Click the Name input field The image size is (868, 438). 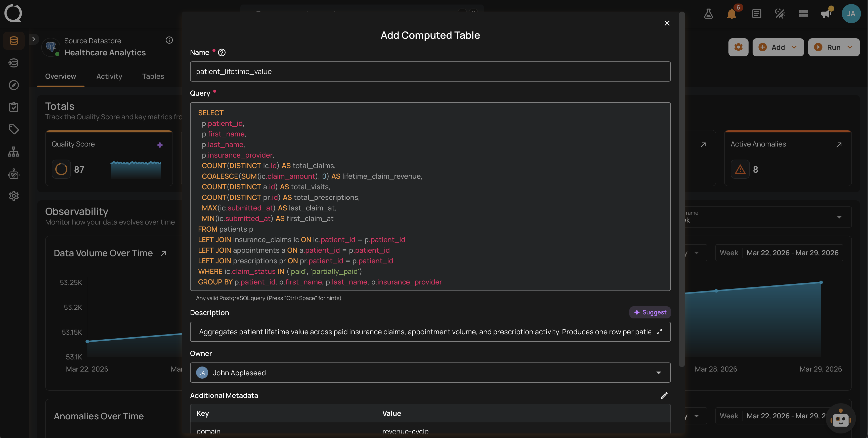(x=430, y=71)
